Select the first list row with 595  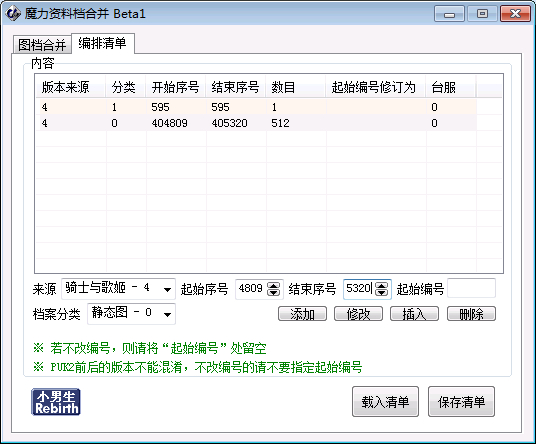[256, 107]
